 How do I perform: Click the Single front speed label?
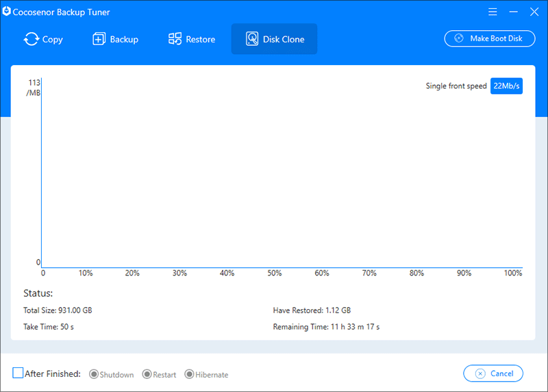coord(456,86)
